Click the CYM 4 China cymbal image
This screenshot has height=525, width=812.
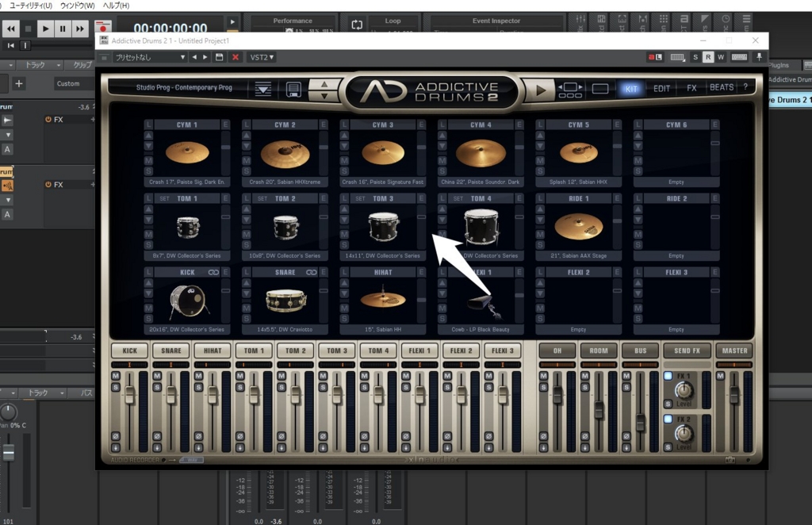pyautogui.click(x=481, y=153)
